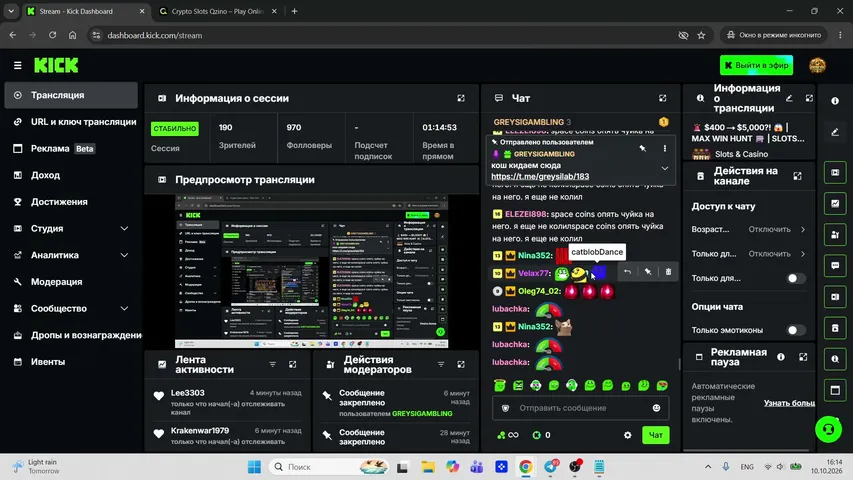Open Telegram from the taskbar

click(551, 466)
